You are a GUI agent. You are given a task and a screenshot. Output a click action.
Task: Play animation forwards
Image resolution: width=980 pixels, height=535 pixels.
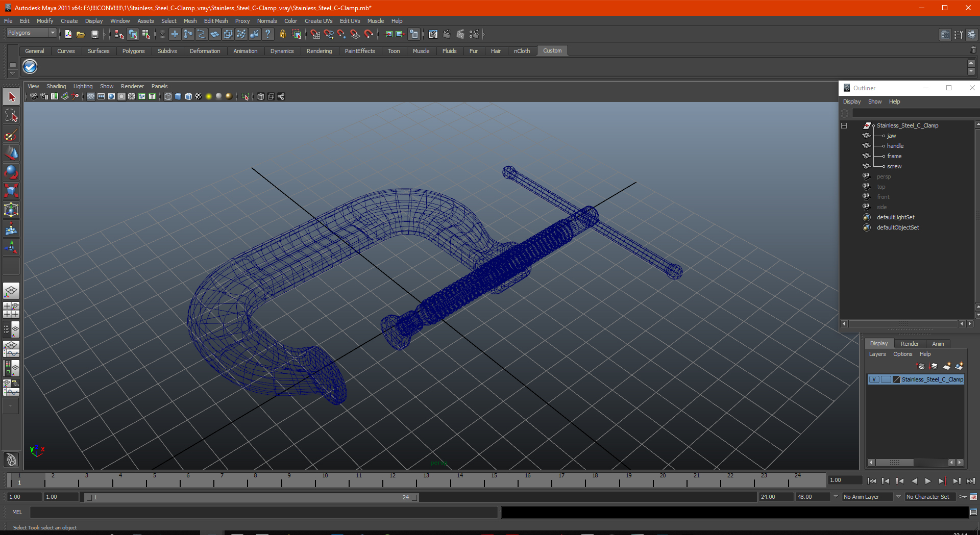click(928, 481)
